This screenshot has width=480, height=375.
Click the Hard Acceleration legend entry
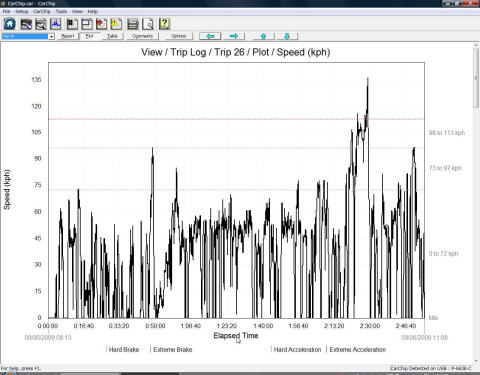pyautogui.click(x=296, y=350)
